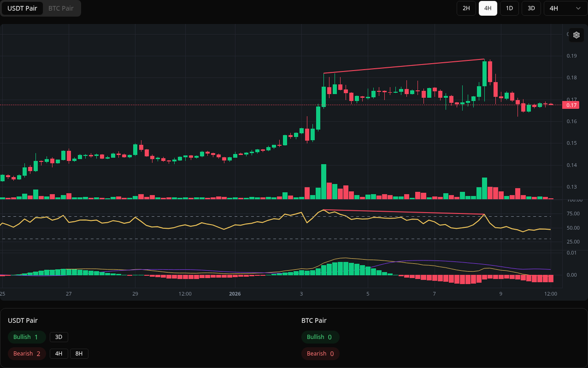
Task: Keep the active 4H timeframe selected
Action: (488, 8)
